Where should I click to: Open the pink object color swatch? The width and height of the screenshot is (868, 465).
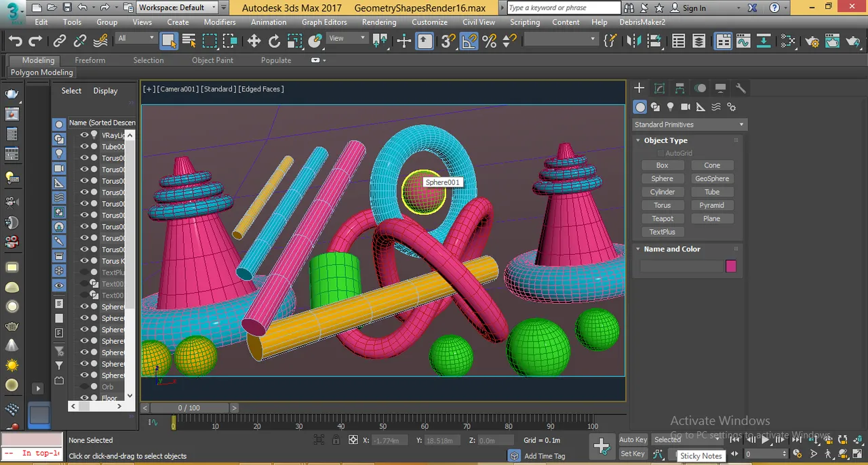click(731, 266)
